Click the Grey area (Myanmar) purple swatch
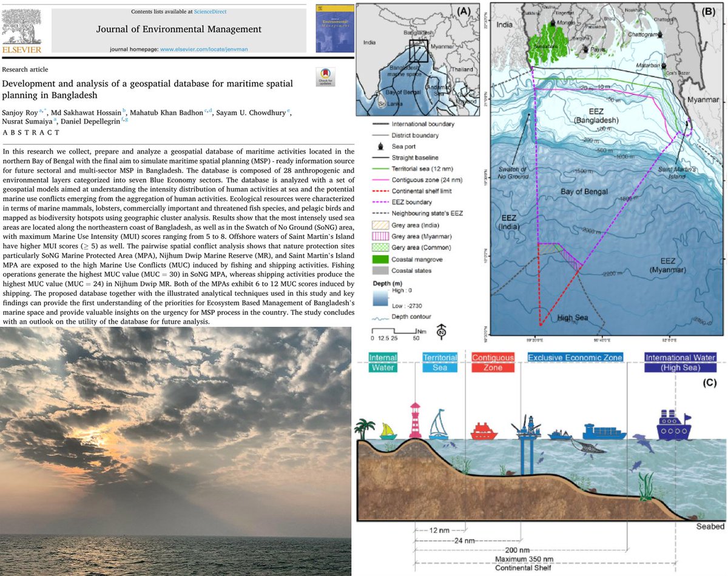Viewport: 728px width, 576px height. (380, 236)
